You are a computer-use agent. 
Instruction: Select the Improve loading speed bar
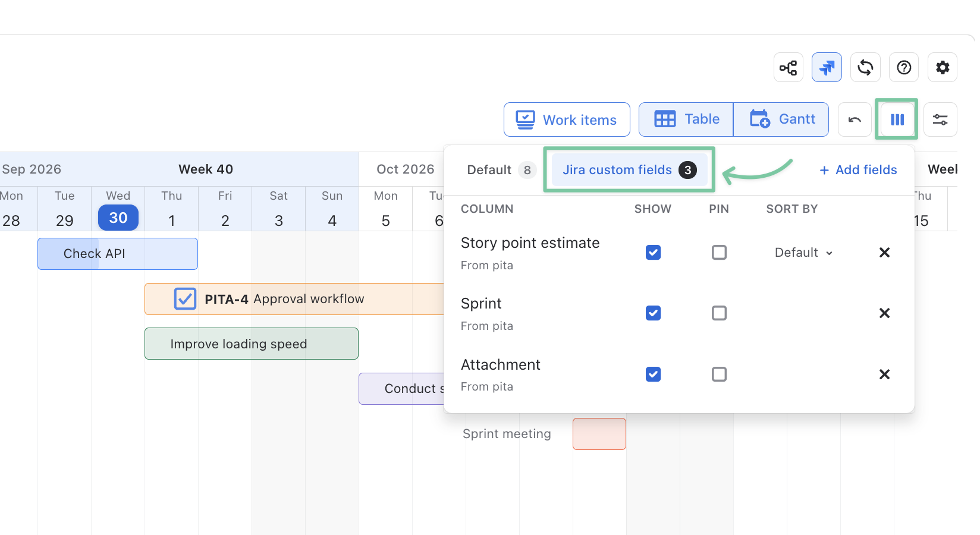(x=252, y=344)
